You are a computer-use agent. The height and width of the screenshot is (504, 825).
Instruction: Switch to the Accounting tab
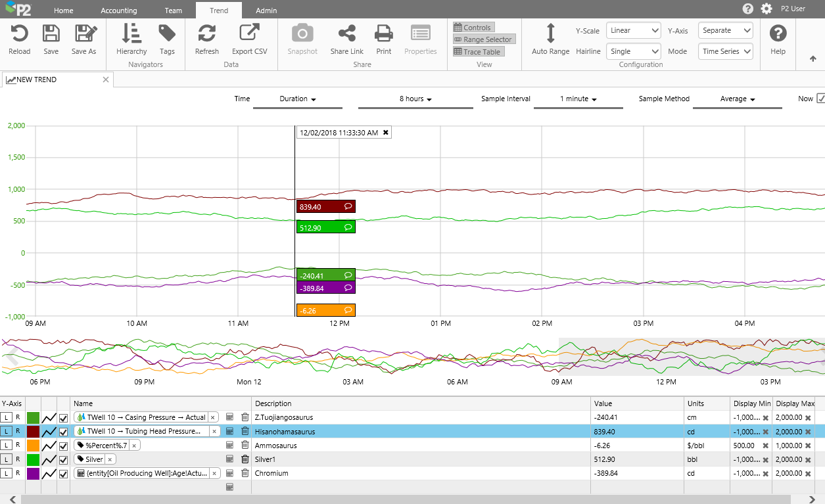(x=119, y=11)
